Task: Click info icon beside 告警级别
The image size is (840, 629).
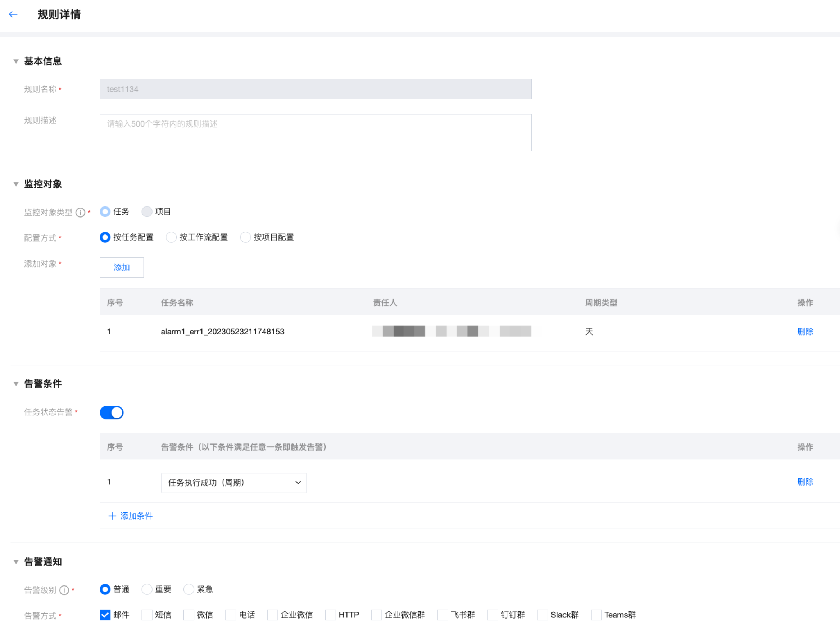Action: coord(64,590)
